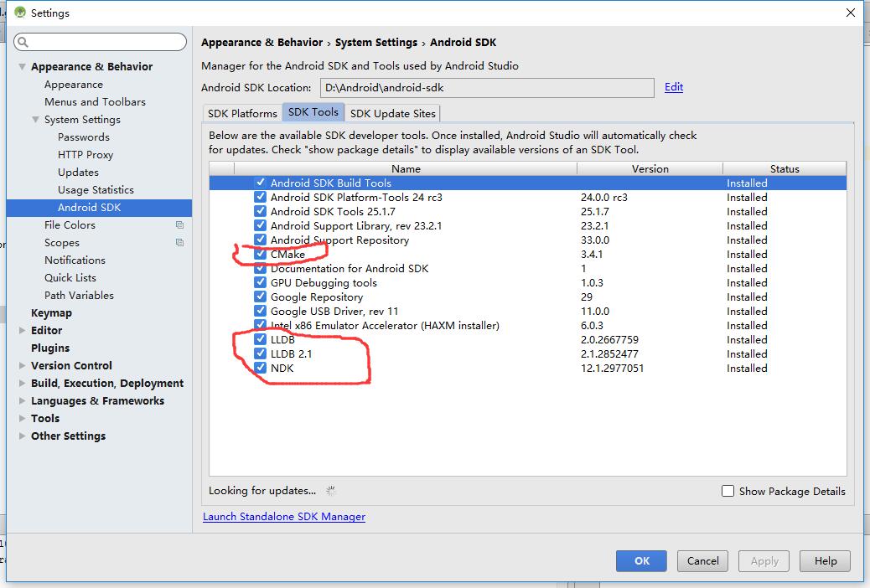
Task: Toggle Android Support Library rev 23.2.1 checkbox
Action: pos(260,225)
